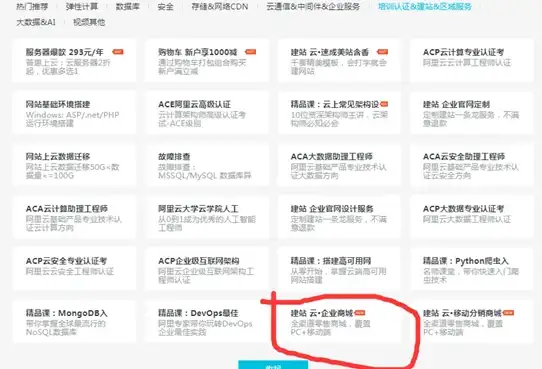Select the 精品课:DevOps最佳 card
Viewport: 542px width, 369px height.
[207, 321]
